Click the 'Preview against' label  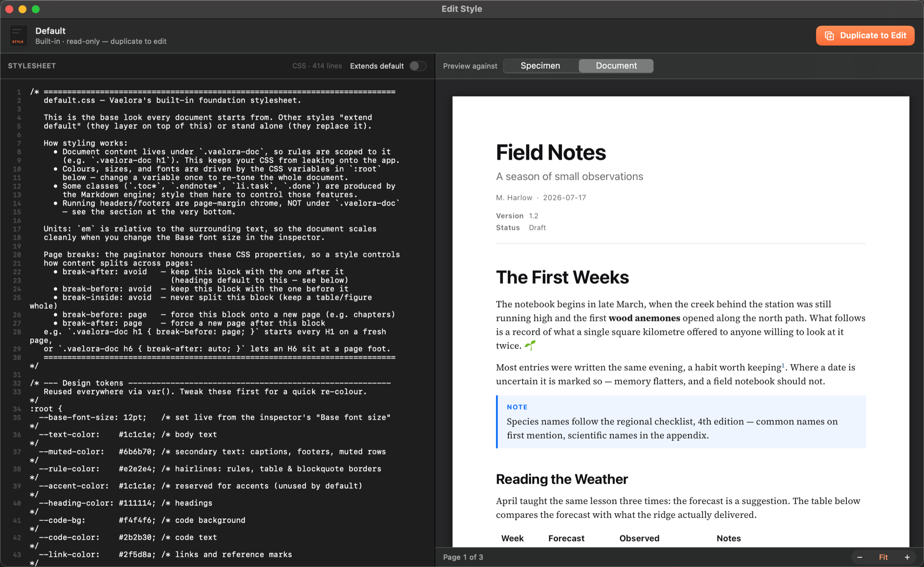(x=470, y=66)
